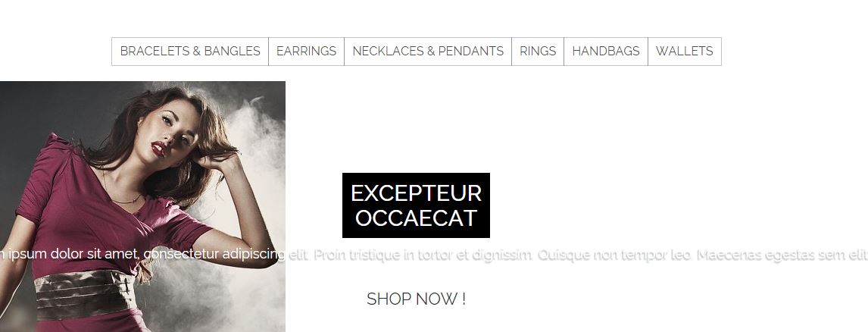This screenshot has height=332, width=868.
Task: Open the fashion model banner photo
Action: pos(142,206)
